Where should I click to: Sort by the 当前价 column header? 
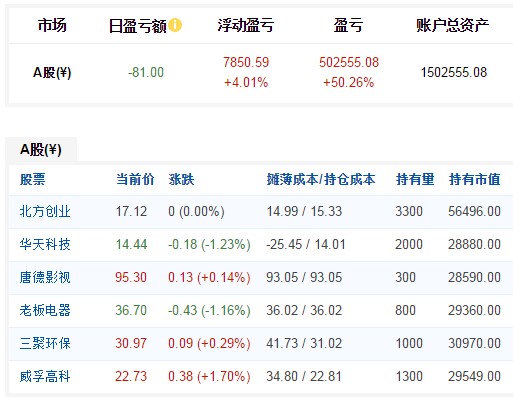(x=135, y=179)
